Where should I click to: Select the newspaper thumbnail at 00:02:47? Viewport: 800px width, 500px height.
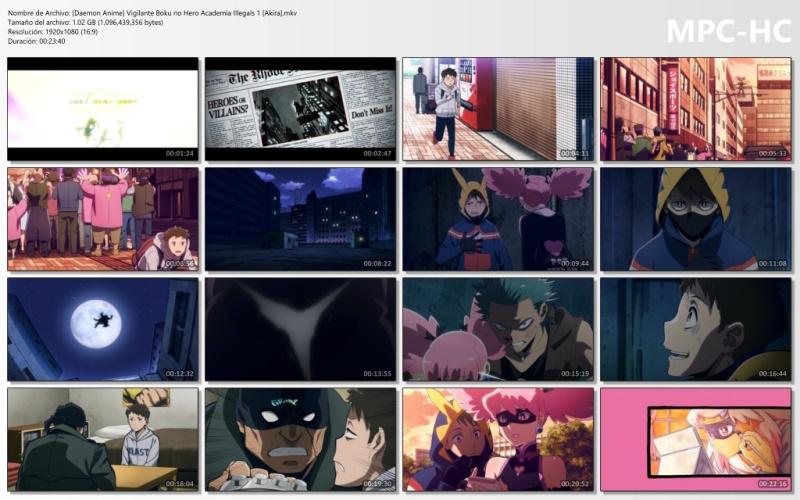tap(301, 109)
